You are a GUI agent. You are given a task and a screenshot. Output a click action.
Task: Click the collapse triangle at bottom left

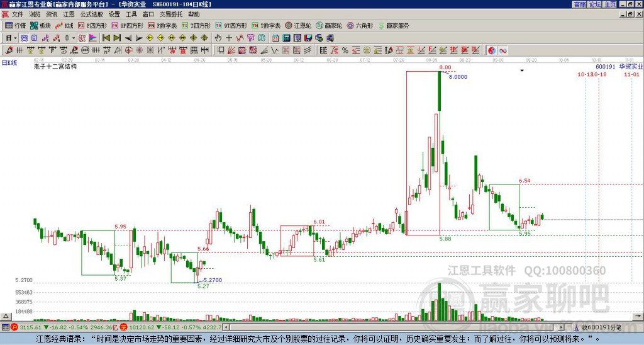coord(6,316)
